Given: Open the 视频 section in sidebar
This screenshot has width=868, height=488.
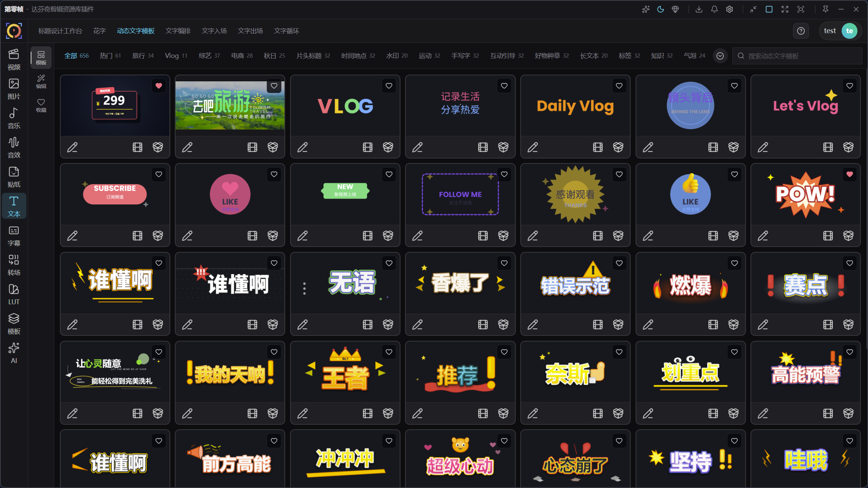Looking at the screenshot, I should click(x=14, y=59).
